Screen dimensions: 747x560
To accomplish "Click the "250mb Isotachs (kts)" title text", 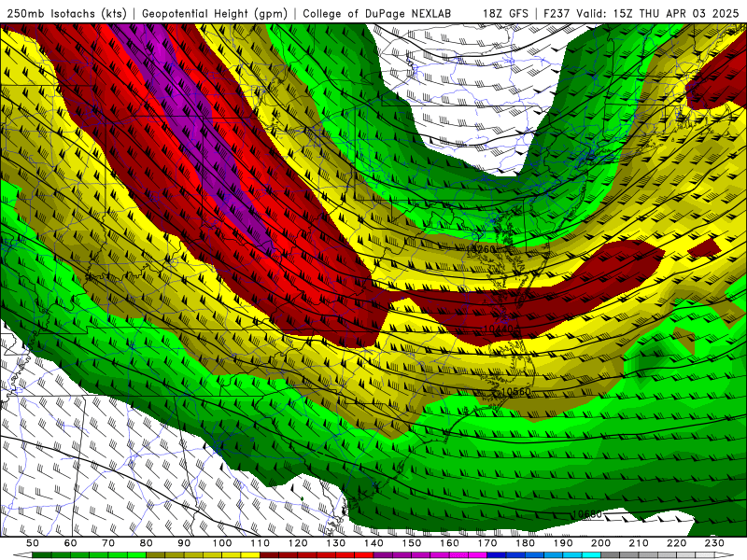I will pyautogui.click(x=67, y=14).
